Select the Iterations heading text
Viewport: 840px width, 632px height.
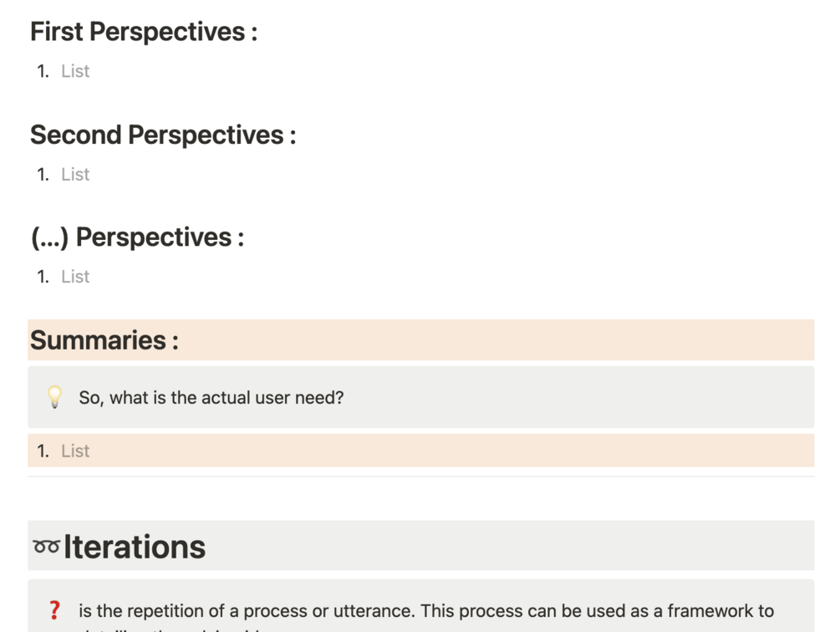click(135, 547)
